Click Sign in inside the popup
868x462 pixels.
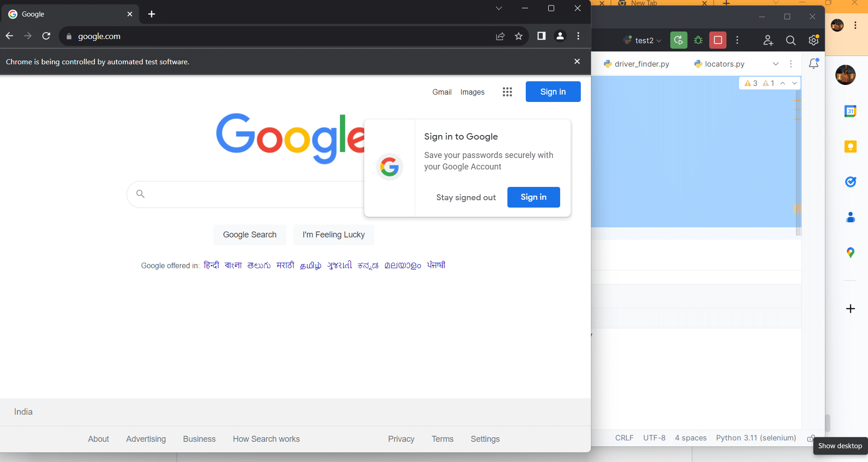[x=534, y=197]
